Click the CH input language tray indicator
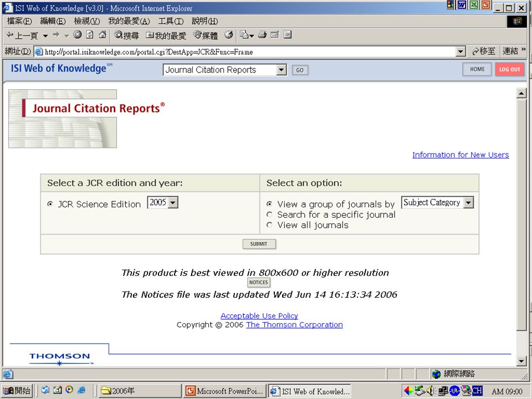The image size is (532, 399). pos(477,391)
